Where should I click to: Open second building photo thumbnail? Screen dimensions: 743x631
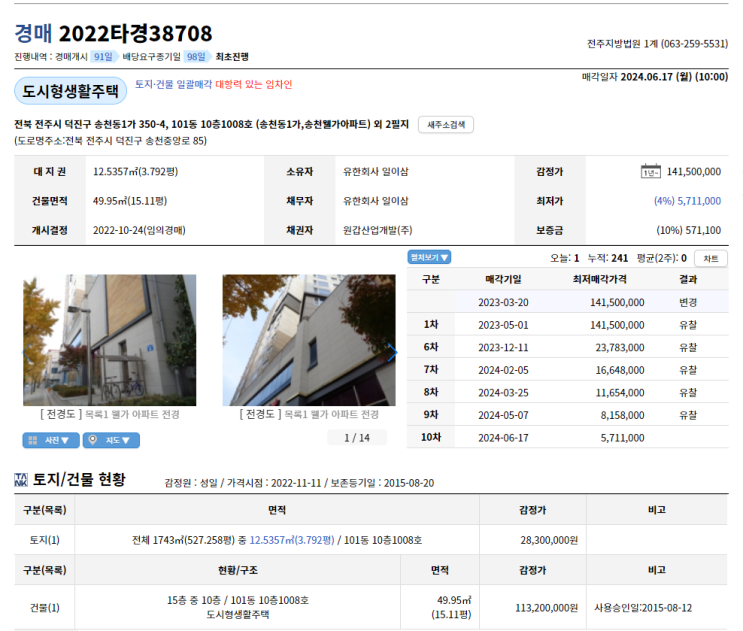click(x=309, y=340)
